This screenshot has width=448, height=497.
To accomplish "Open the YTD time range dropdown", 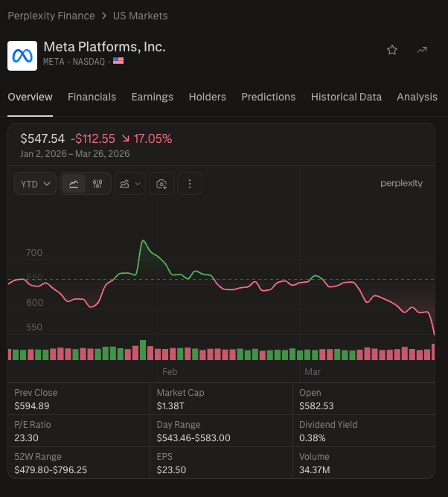I will coord(35,184).
